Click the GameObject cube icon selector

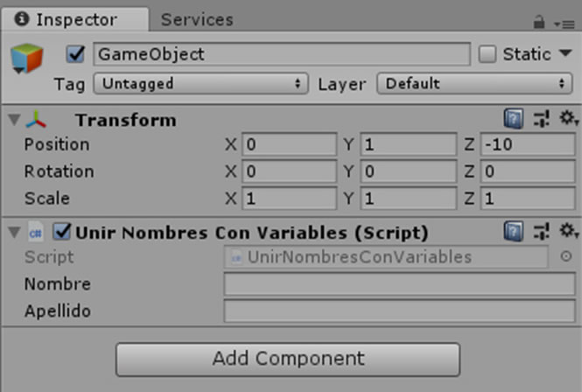pos(27,59)
